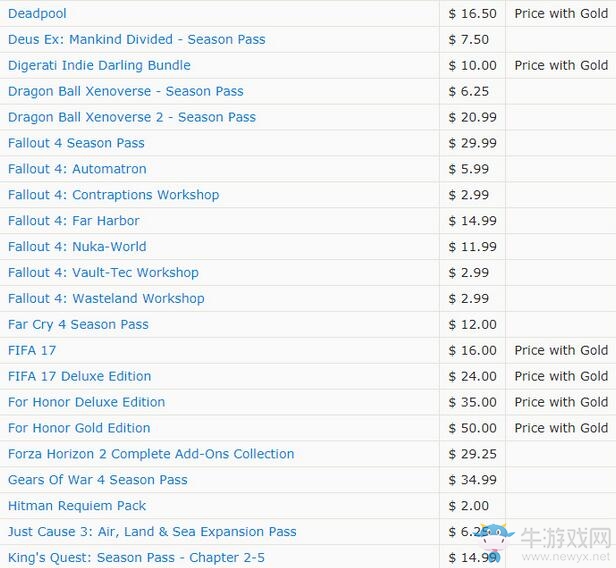Open For Honor Gold Edition link
Screen dimensions: 616x568
tap(79, 429)
